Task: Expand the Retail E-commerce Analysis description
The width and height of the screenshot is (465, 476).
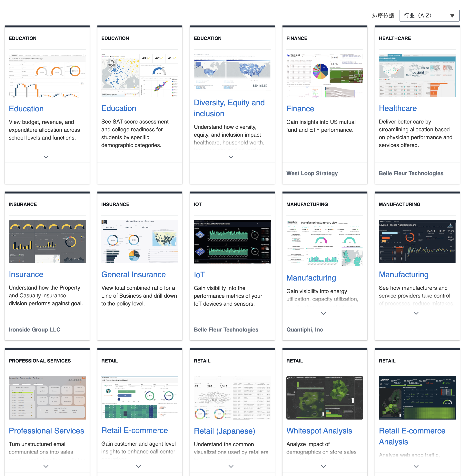Action: (x=416, y=466)
